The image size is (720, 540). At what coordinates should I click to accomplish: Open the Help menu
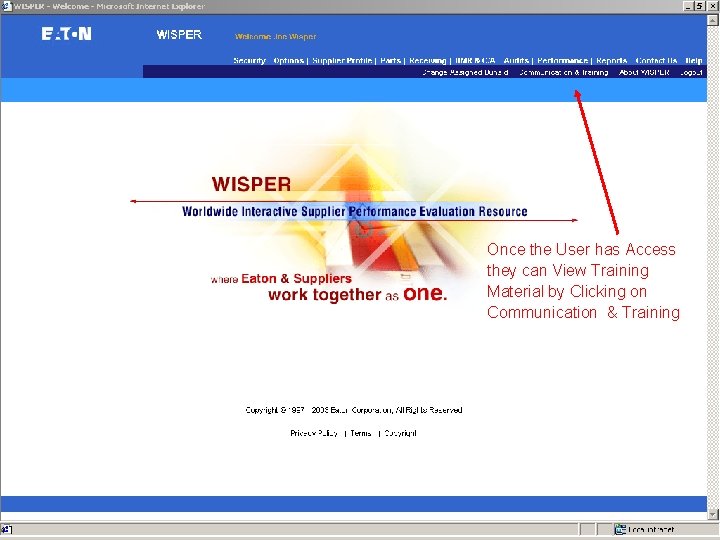[694, 61]
